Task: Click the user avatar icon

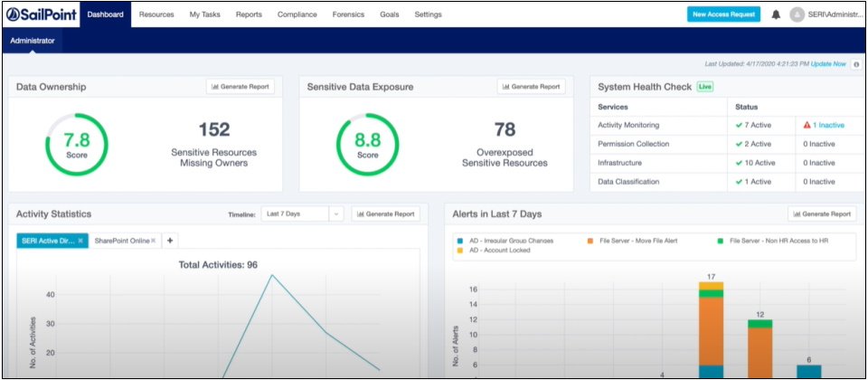Action: tap(797, 15)
